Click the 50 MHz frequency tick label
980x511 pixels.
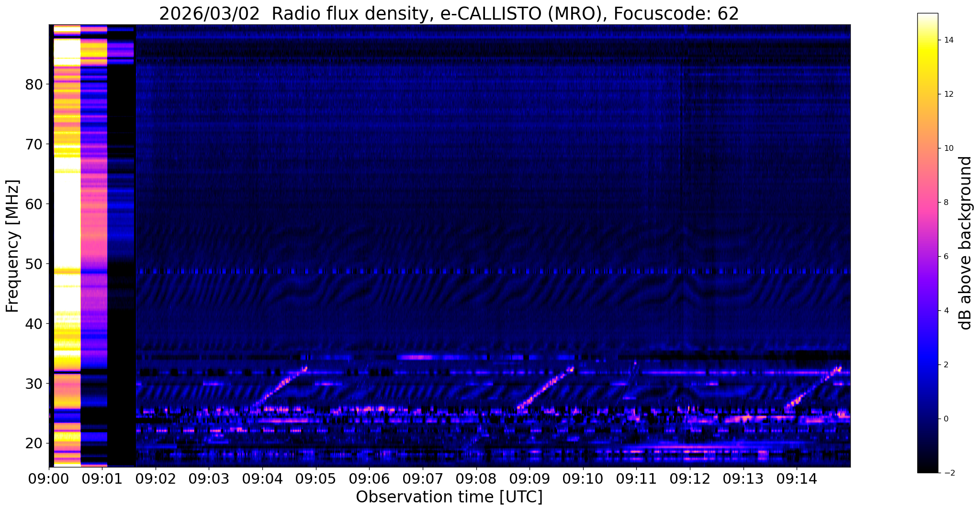(x=34, y=263)
